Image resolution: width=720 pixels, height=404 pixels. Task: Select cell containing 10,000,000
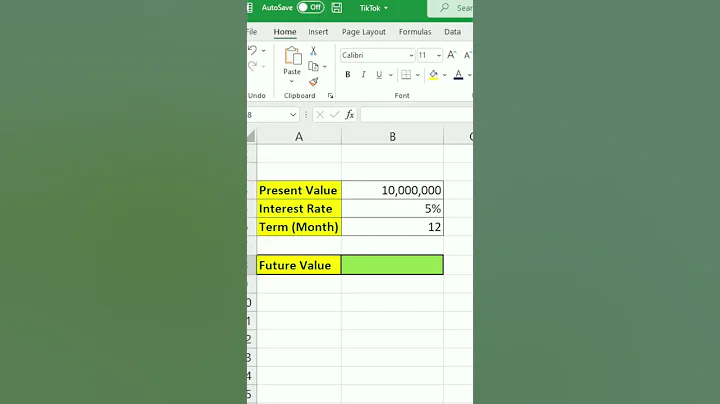tap(393, 190)
